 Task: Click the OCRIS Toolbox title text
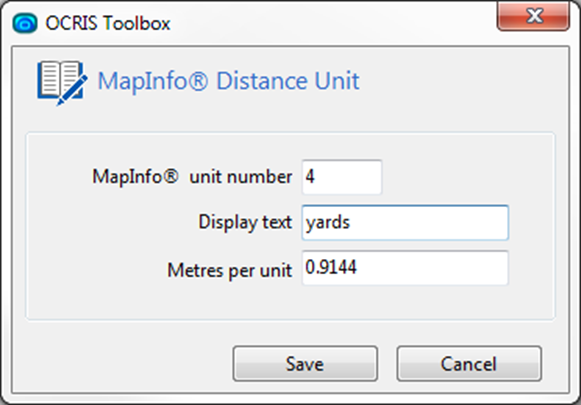pos(108,23)
